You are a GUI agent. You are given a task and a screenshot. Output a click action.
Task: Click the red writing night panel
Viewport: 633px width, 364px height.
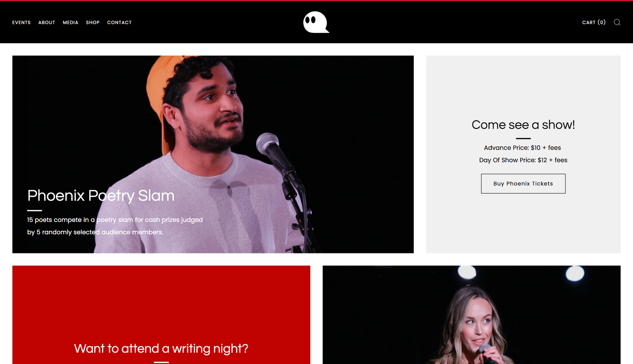tap(161, 315)
